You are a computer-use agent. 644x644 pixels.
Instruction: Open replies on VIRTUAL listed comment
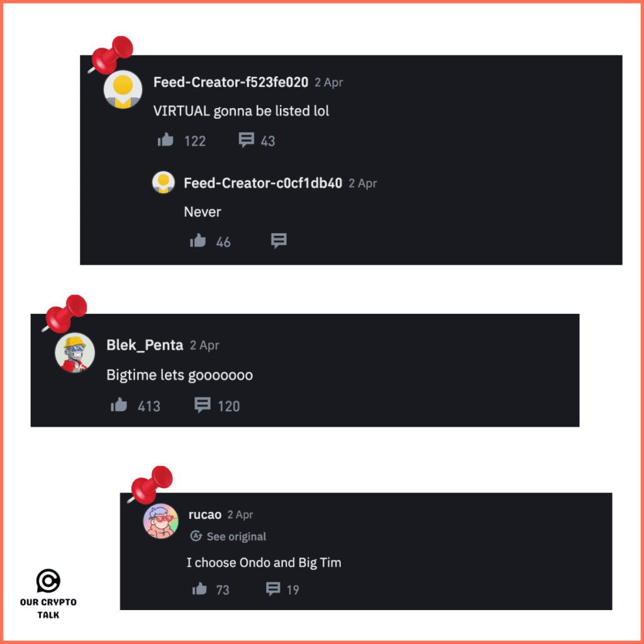[247, 140]
